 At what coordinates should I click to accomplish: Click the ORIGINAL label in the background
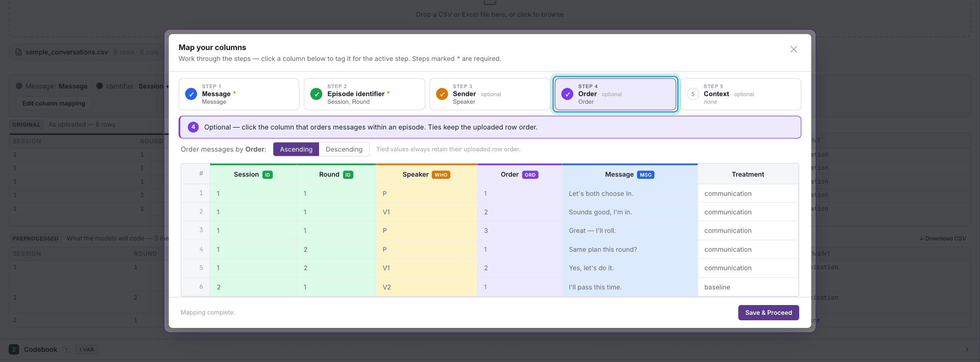(26, 125)
